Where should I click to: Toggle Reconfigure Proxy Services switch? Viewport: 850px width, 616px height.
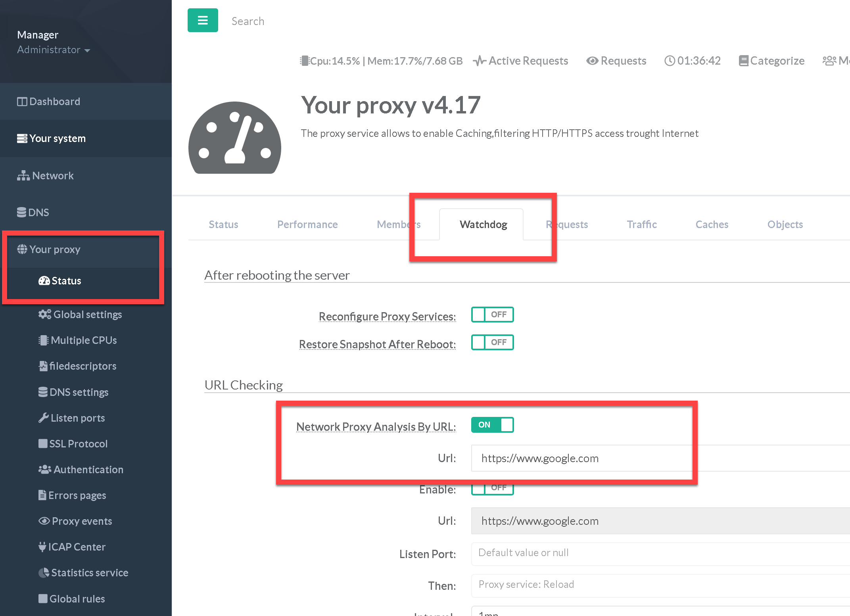point(492,315)
